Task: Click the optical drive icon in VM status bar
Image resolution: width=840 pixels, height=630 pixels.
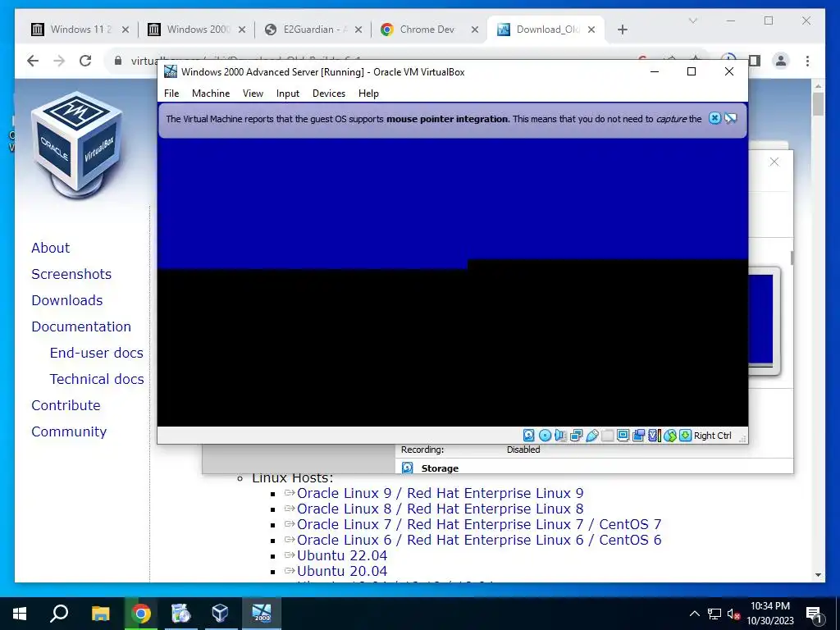Action: click(x=545, y=436)
